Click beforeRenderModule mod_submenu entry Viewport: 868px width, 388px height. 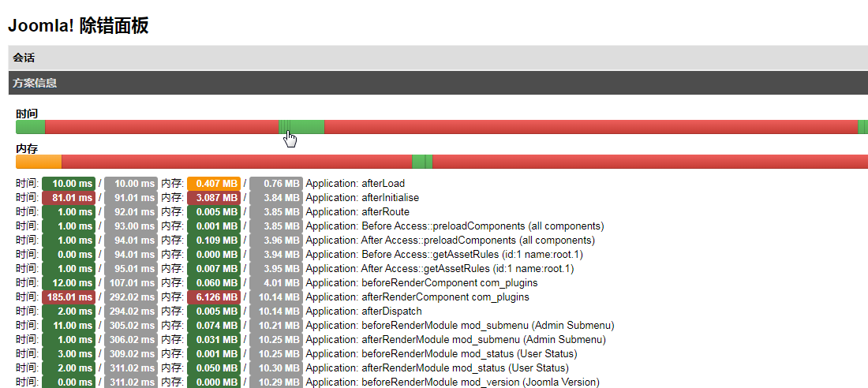coord(459,326)
